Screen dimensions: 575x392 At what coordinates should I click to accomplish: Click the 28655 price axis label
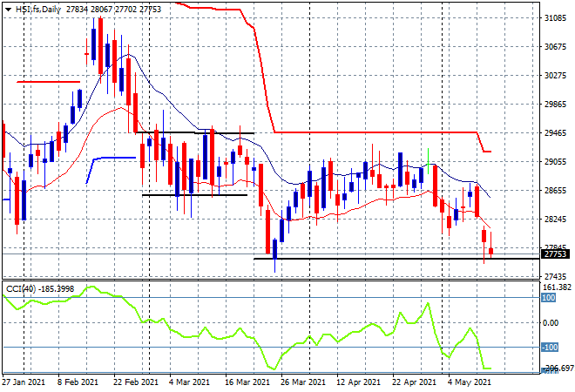click(x=555, y=191)
